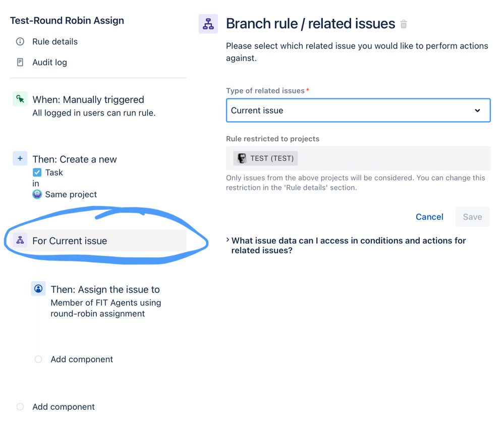Select the TEST (TEST) project tag
Screen dimensions: 504x446
click(x=265, y=158)
